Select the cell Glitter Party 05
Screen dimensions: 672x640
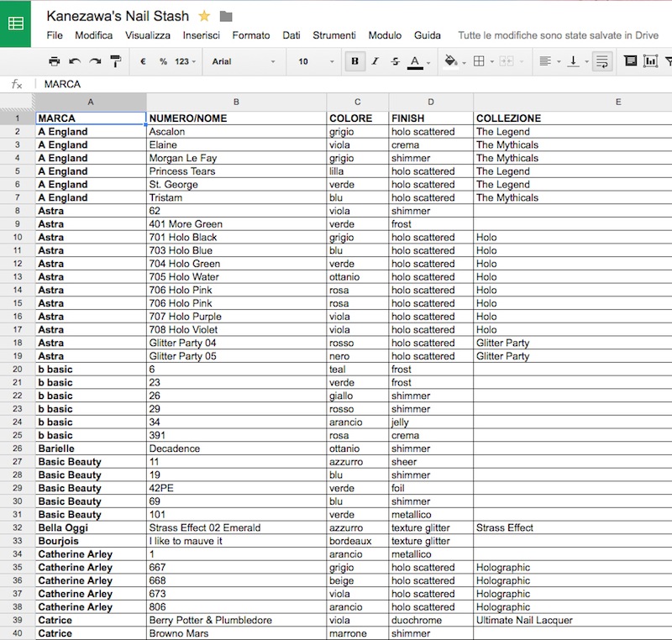coord(236,356)
